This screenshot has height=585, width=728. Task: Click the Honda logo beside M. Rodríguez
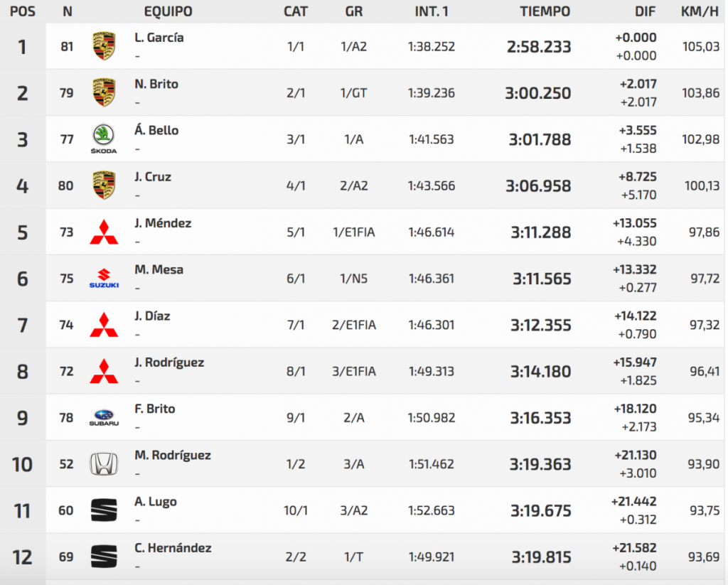click(105, 464)
